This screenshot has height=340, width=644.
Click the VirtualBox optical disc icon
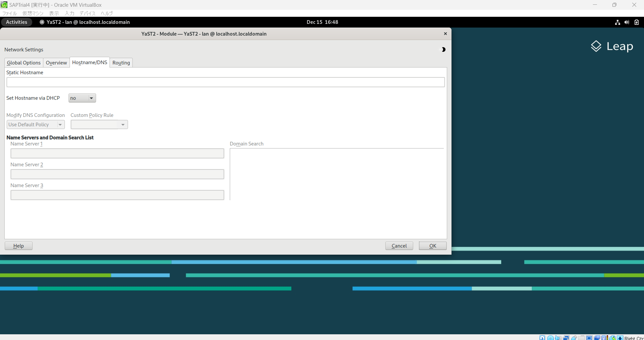tap(550, 338)
